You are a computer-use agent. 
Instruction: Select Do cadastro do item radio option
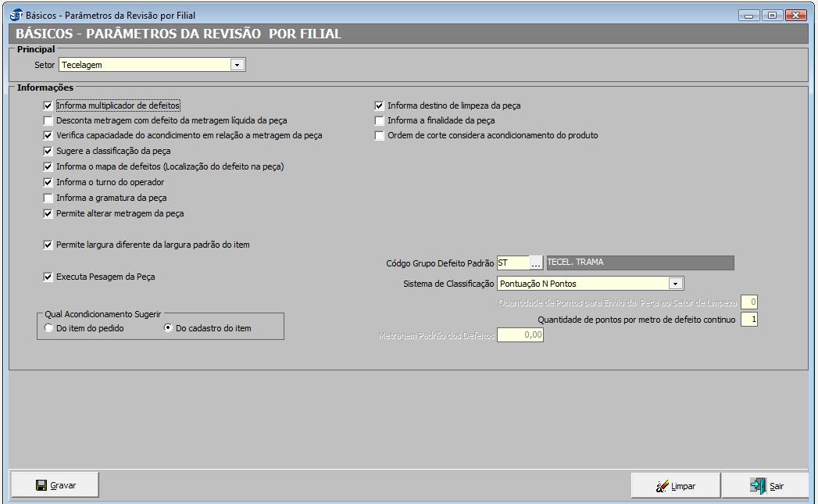pyautogui.click(x=168, y=328)
